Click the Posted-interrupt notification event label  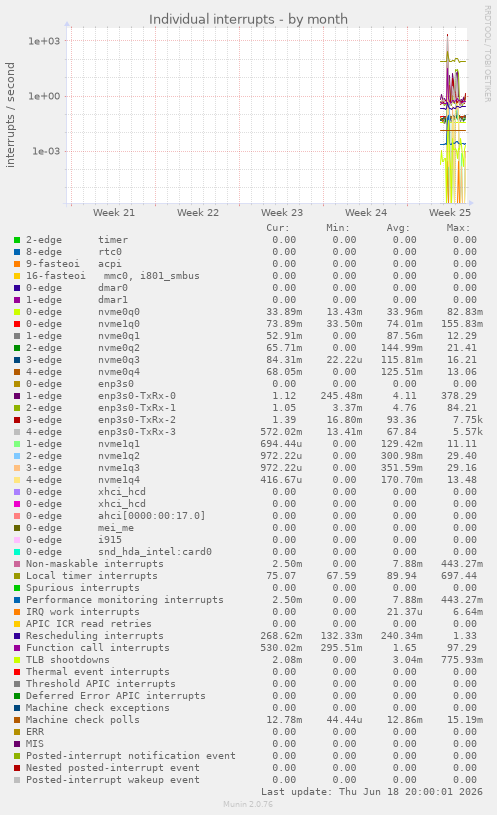131,756
